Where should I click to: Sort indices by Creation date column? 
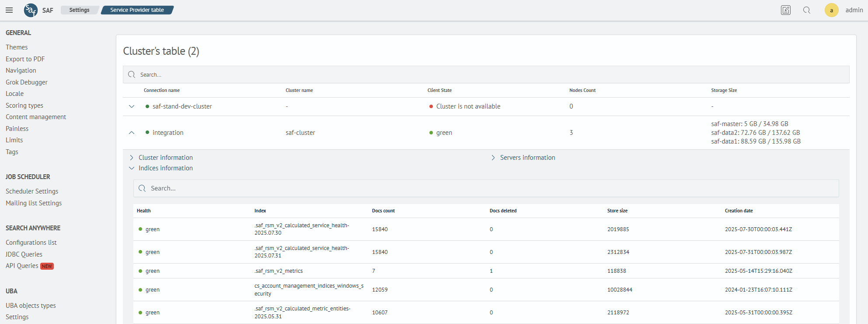point(739,211)
